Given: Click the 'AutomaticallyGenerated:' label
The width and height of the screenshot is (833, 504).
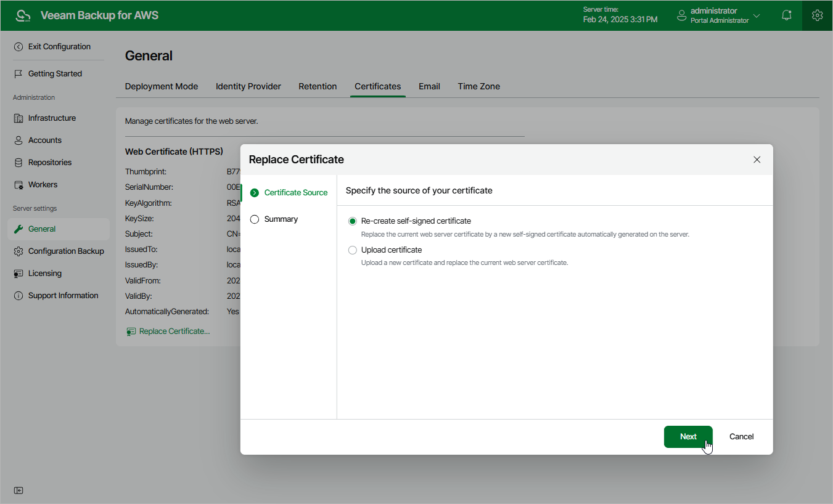Looking at the screenshot, I should tap(167, 312).
